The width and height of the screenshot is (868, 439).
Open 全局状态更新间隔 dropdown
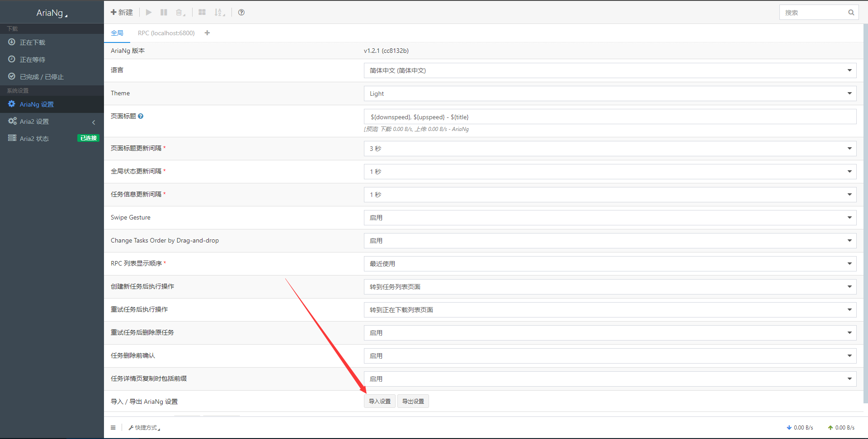tap(610, 172)
